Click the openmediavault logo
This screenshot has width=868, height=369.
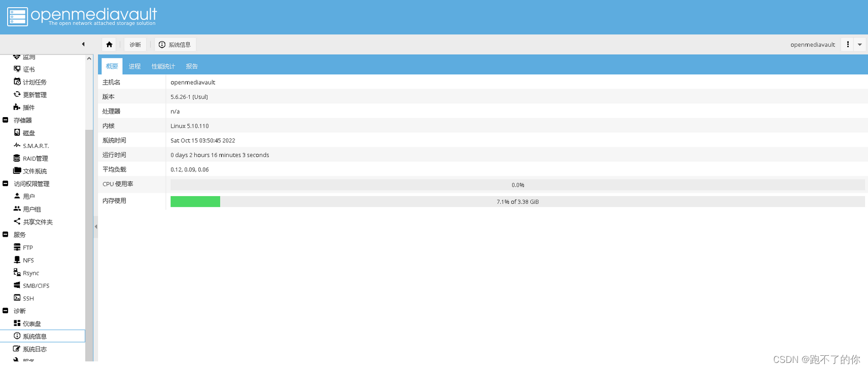click(x=82, y=16)
